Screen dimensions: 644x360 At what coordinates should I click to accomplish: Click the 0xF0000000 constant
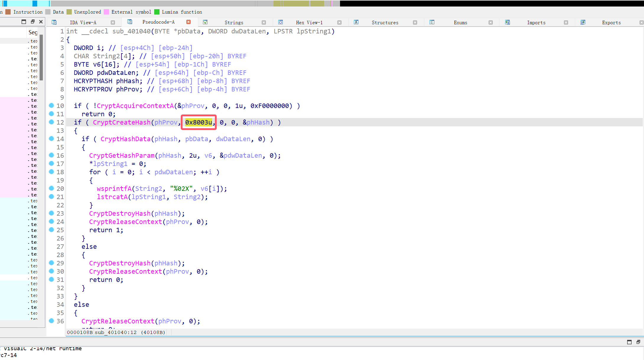269,106
